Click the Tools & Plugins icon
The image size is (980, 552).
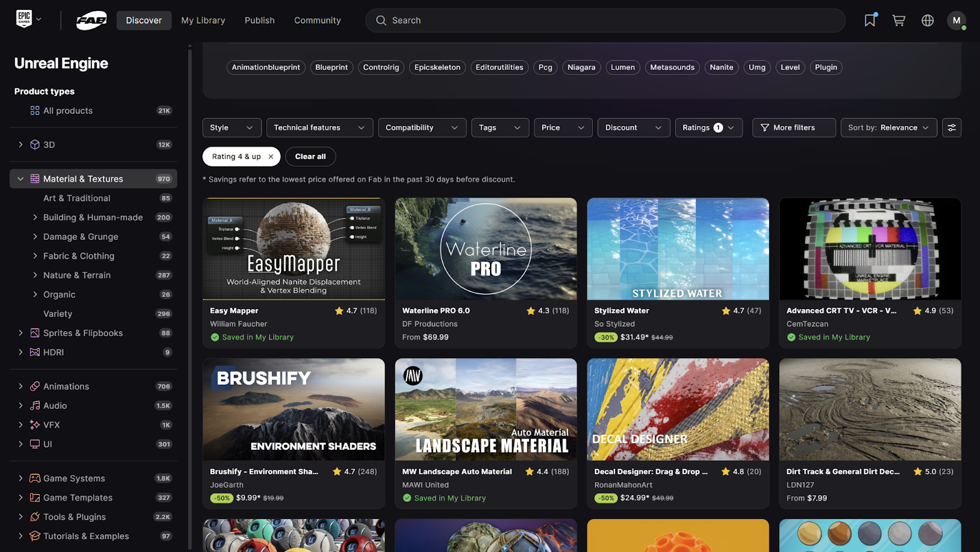pyautogui.click(x=35, y=517)
